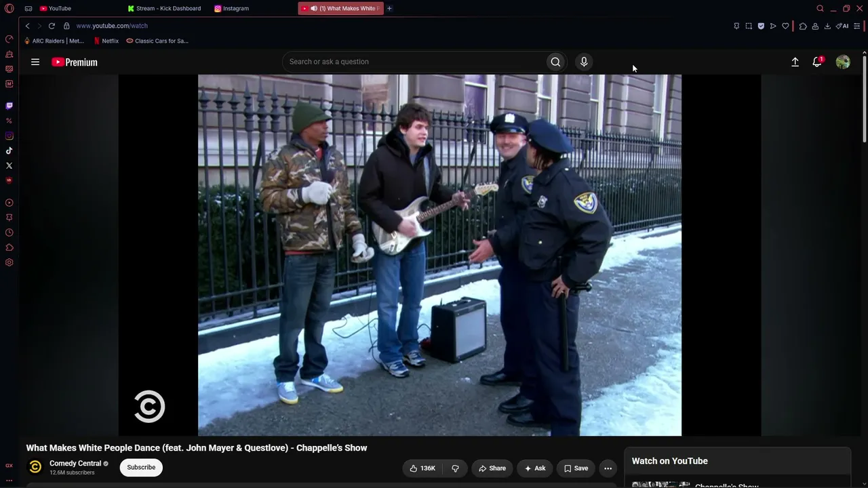Image resolution: width=868 pixels, height=488 pixels.
Task: Click the address bar URL
Action: (112, 26)
